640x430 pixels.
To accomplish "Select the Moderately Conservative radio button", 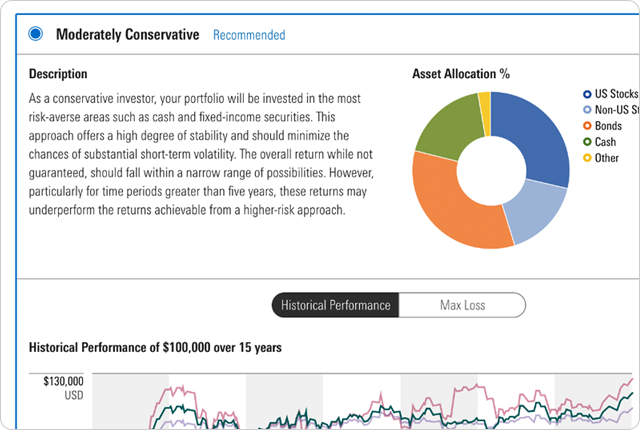I will [x=36, y=34].
